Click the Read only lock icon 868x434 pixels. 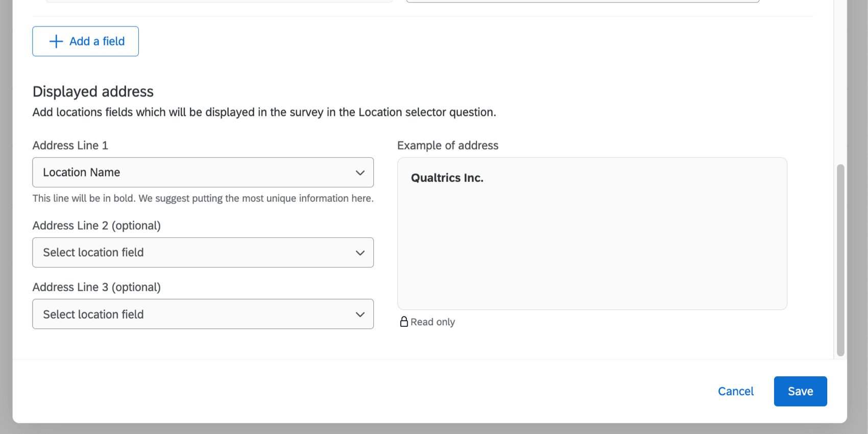(404, 322)
